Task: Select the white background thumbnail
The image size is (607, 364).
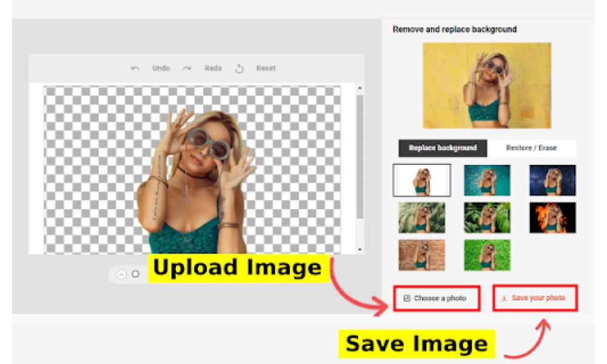Action: (x=422, y=180)
